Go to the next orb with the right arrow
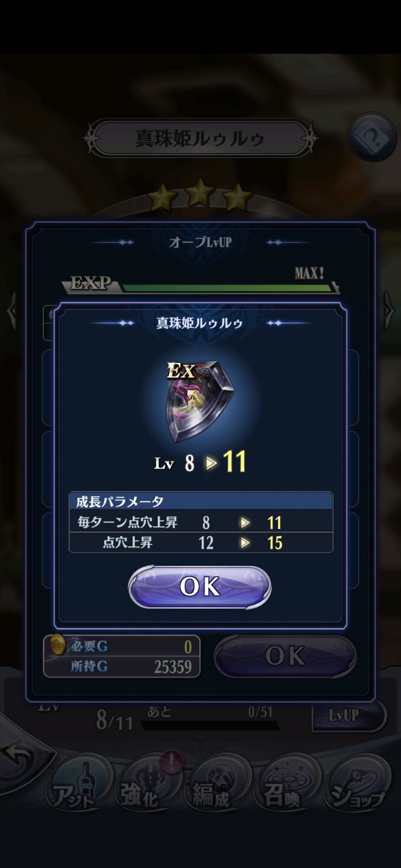 [389, 310]
